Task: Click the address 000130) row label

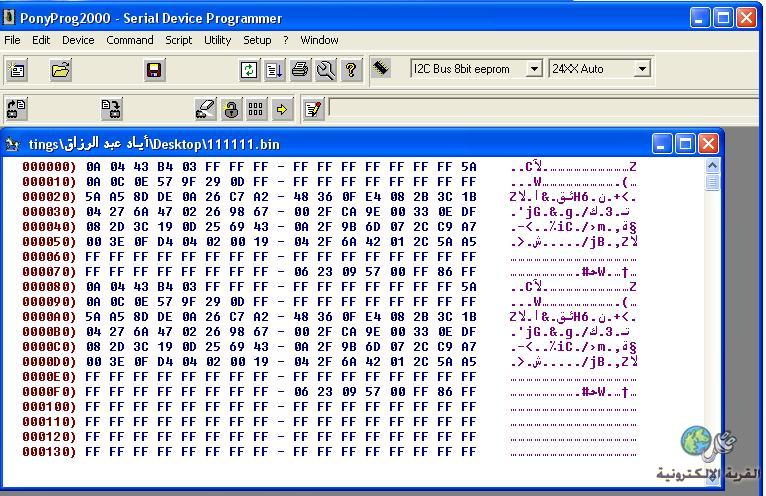Action: coord(49,452)
